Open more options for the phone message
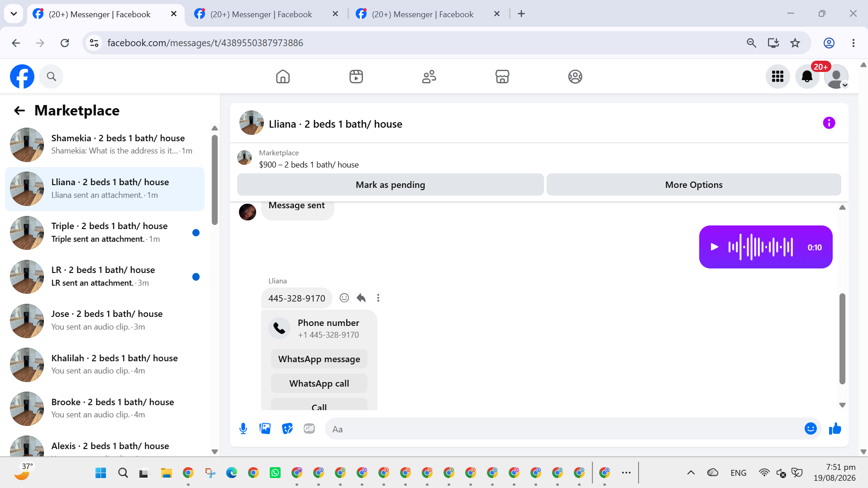Screen dimensions: 868x488 (x=378, y=298)
